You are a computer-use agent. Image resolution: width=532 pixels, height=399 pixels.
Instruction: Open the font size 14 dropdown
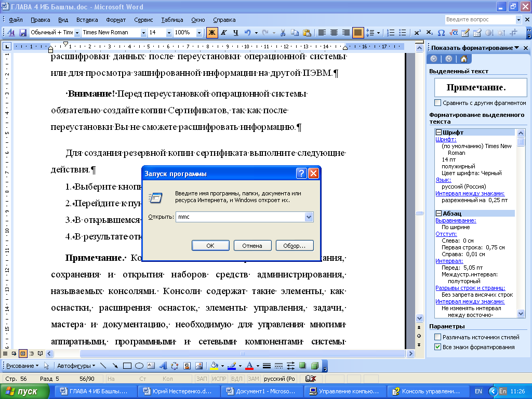point(169,33)
